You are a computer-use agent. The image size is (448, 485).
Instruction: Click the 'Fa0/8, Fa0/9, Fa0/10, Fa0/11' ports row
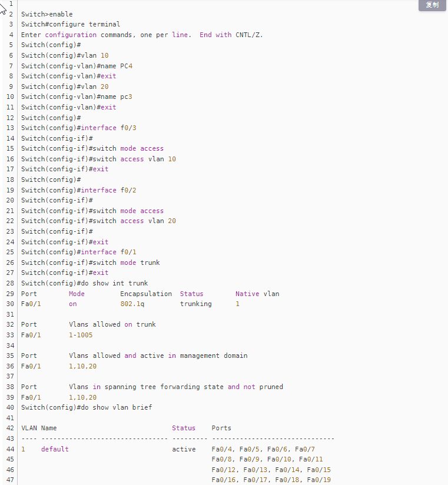(x=267, y=459)
